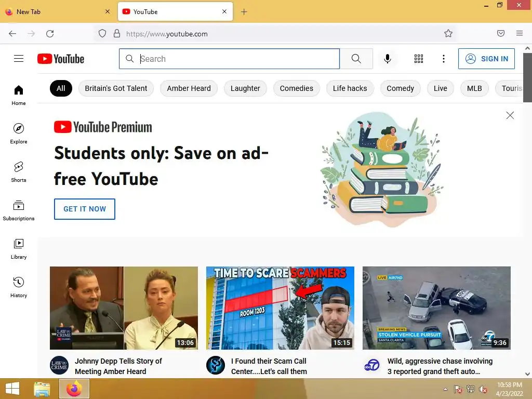Screen dimensions: 532x399
Task: Open the network tray icon
Action: pyautogui.click(x=471, y=389)
